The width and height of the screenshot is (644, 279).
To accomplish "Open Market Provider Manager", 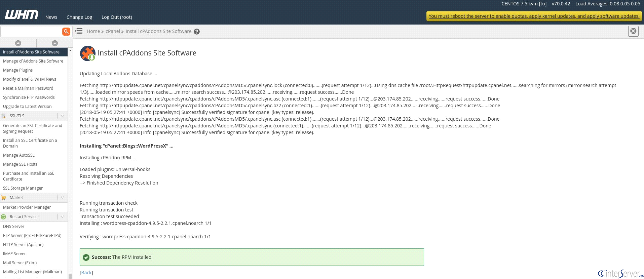I will click(27, 207).
